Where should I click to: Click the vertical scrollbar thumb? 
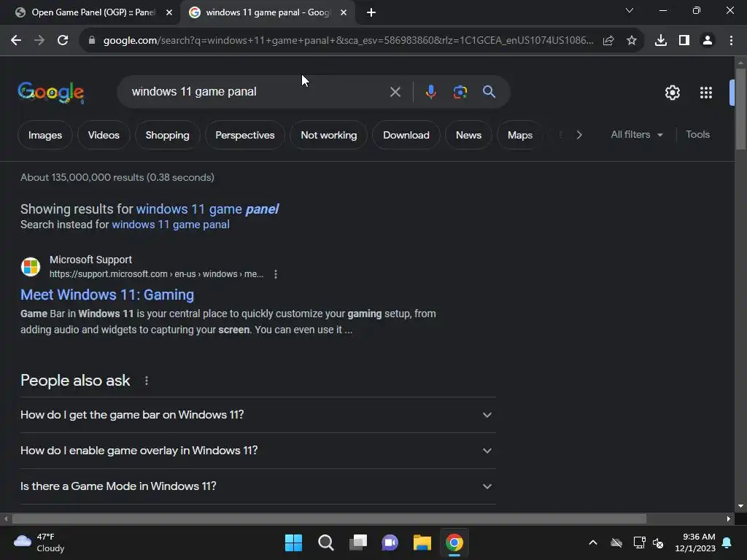[740, 109]
